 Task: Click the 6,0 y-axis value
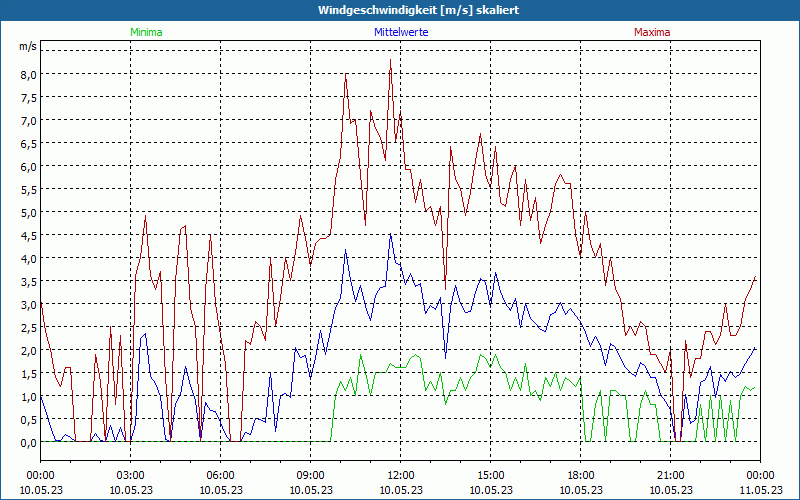click(x=29, y=166)
